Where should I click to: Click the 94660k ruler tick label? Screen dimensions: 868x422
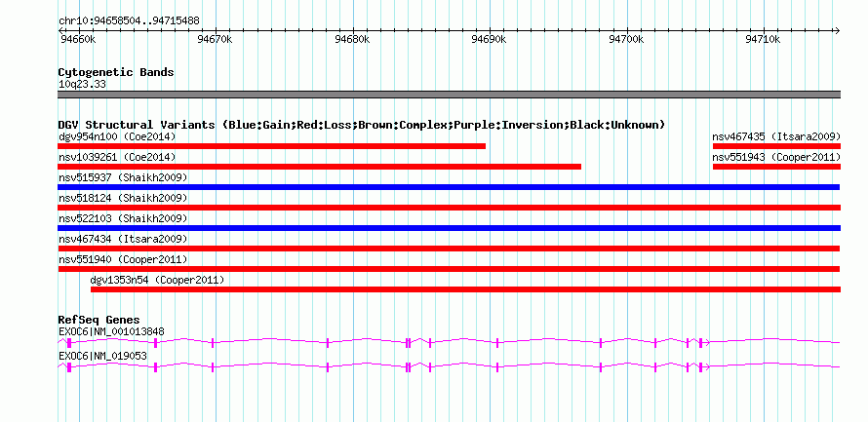(78, 40)
